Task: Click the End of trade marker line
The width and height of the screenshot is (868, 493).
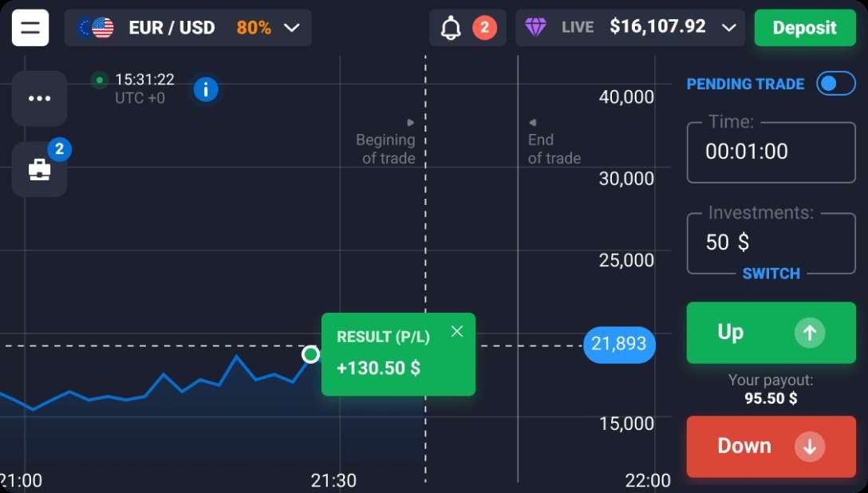Action: (518, 239)
